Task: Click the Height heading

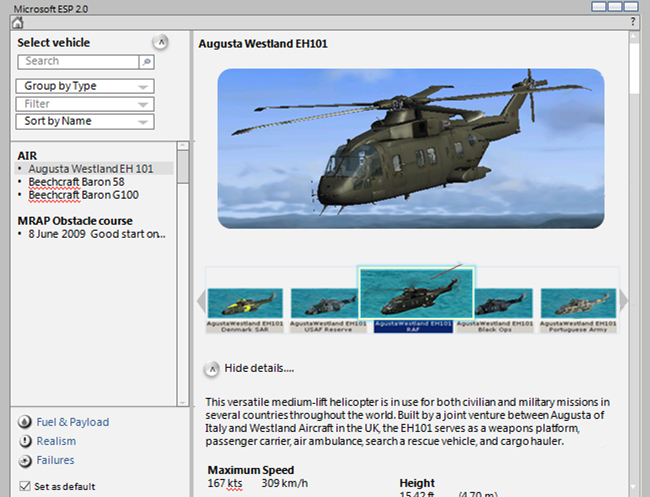Action: point(417,483)
